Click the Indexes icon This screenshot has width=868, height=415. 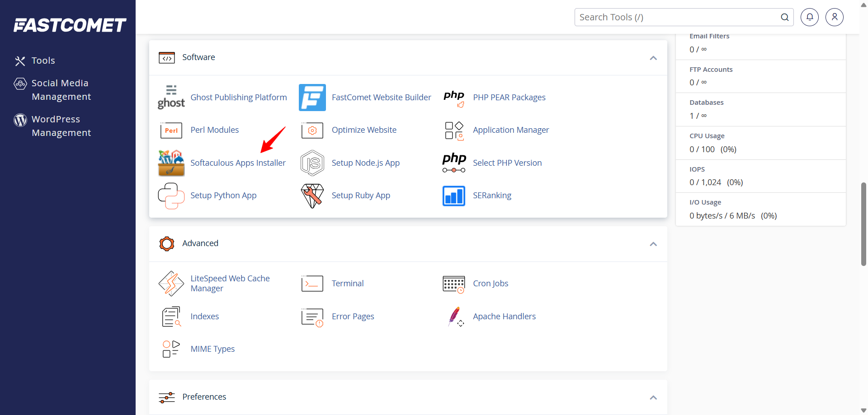click(x=171, y=317)
